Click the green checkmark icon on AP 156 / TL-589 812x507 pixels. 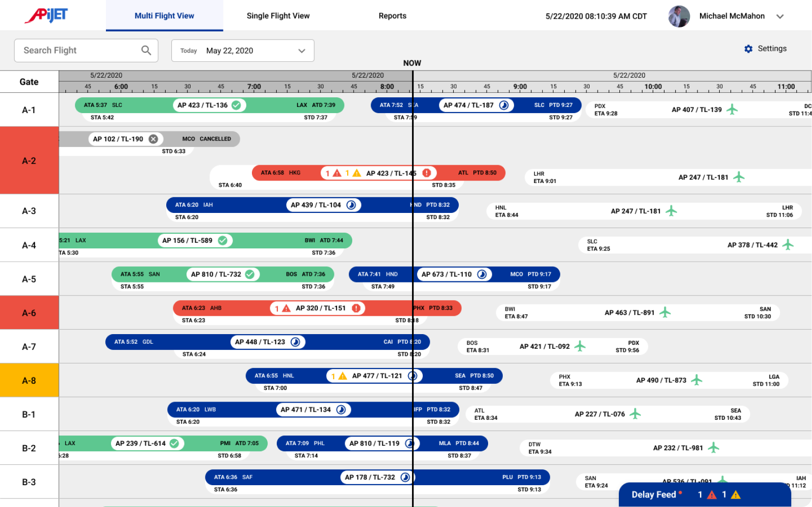[223, 240]
